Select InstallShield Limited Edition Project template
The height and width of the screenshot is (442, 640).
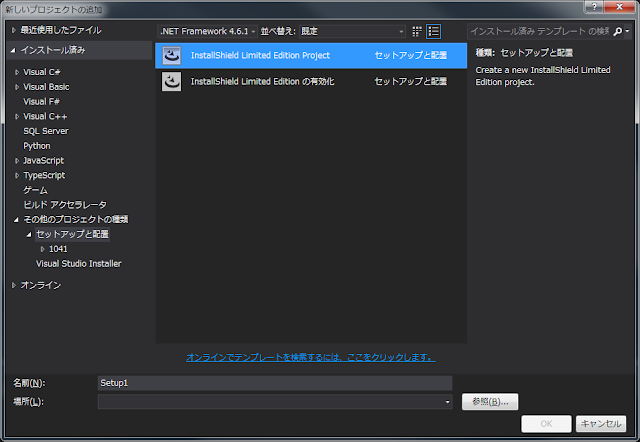pos(311,56)
